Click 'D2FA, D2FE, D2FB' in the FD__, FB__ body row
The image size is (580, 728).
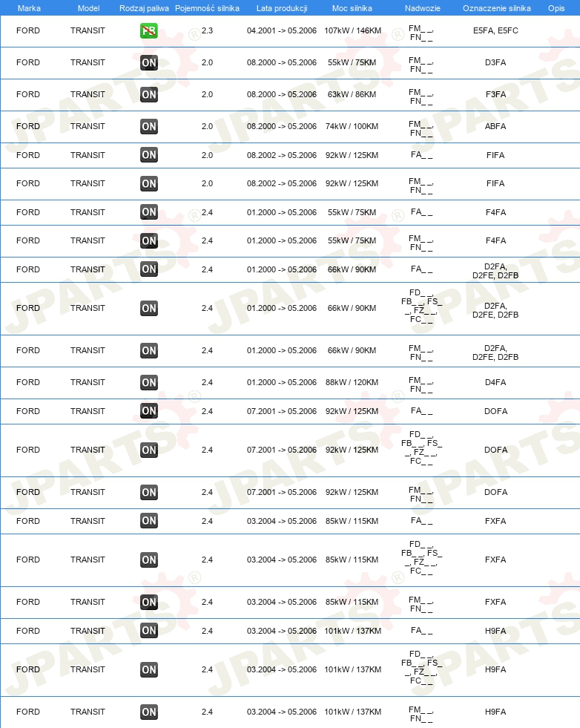(x=495, y=310)
